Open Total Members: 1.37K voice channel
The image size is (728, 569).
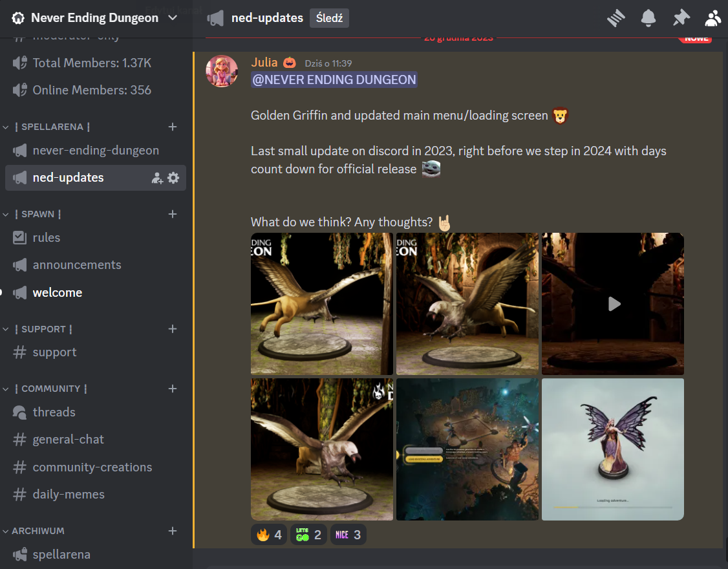tap(96, 63)
